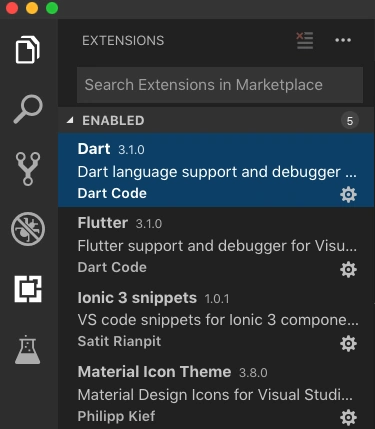Clear extensions search results icon
Screen dimensions: 375x429
305,40
